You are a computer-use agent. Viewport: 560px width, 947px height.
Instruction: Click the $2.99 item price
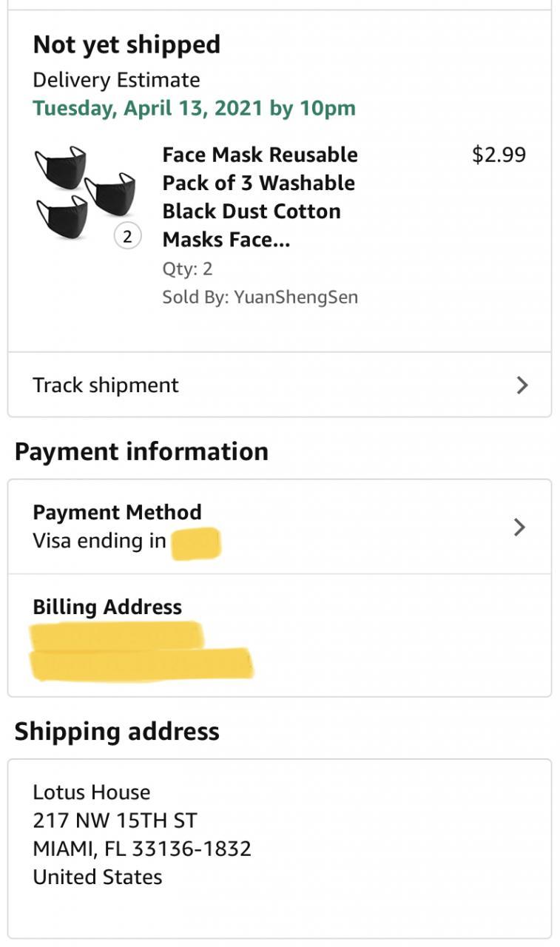pyautogui.click(x=499, y=155)
